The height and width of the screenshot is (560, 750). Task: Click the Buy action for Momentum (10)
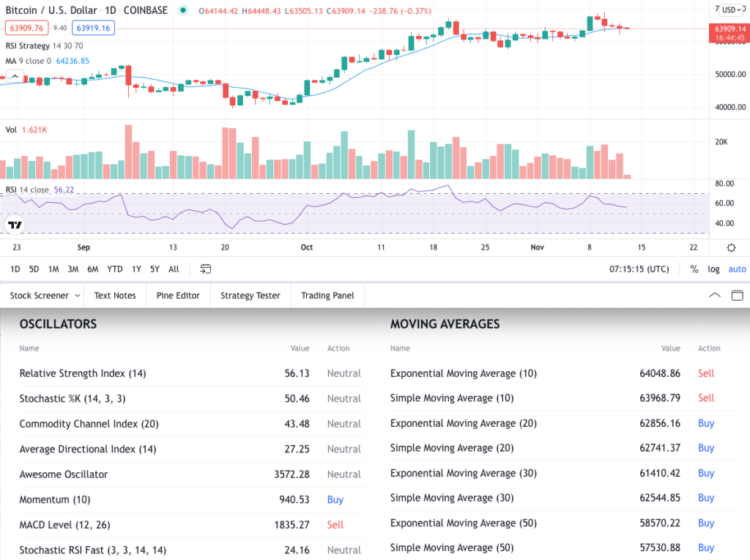(x=335, y=500)
